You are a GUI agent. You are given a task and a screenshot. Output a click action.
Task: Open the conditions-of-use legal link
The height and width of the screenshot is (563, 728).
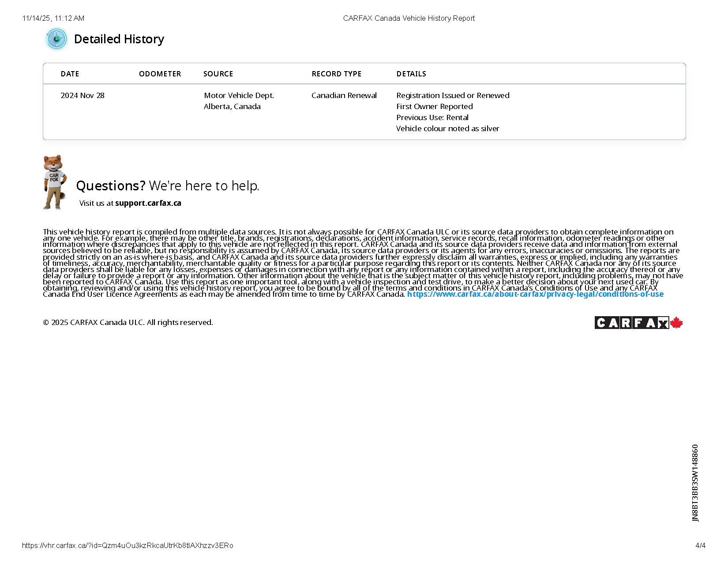tap(535, 294)
